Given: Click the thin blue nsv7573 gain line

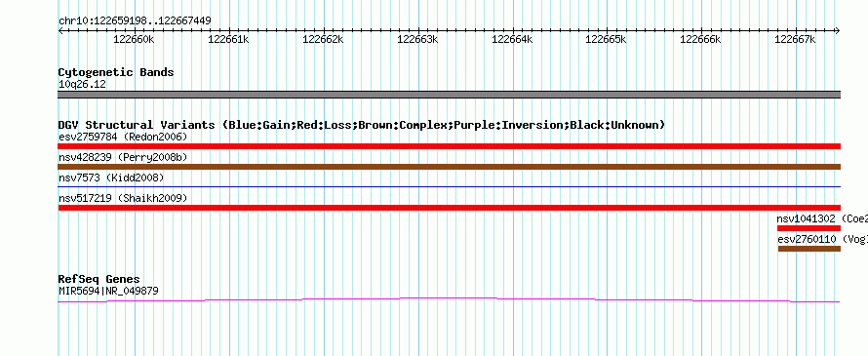Looking at the screenshot, I should click(x=449, y=187).
